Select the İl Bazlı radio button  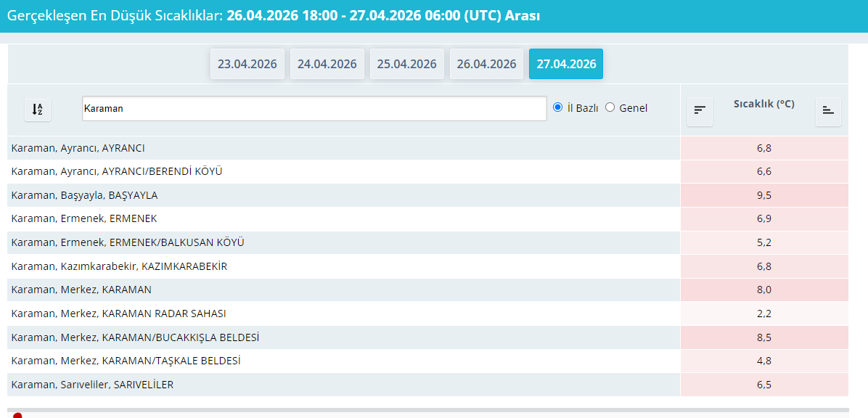[557, 107]
